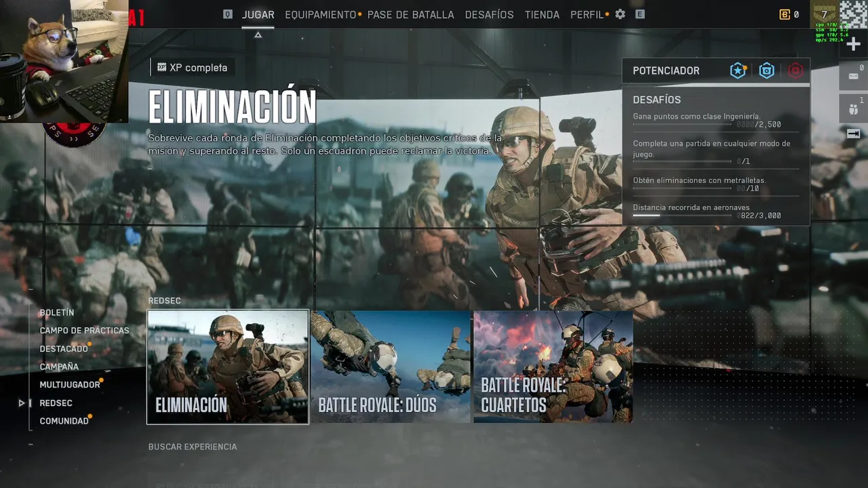Open the Battlefield coins balance icon
This screenshot has width=868, height=488.
click(785, 14)
